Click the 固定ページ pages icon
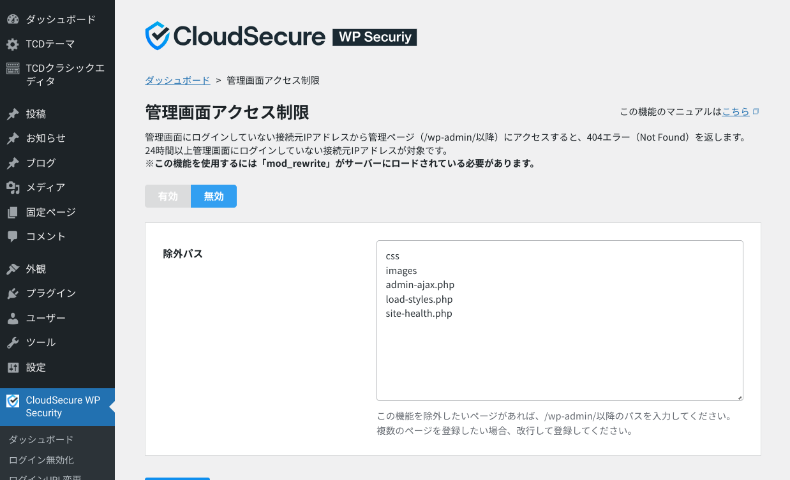Screen dimensions: 790x480 pos(13,212)
